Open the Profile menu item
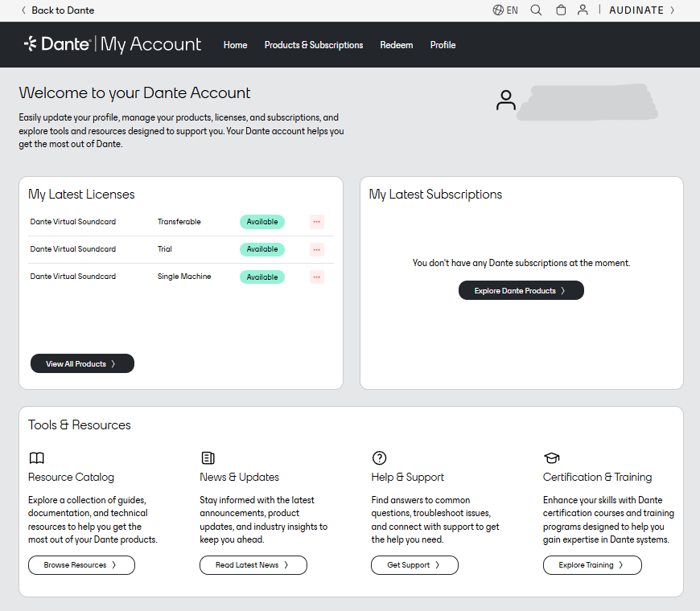Screen dimensions: 700x611 [x=443, y=44]
